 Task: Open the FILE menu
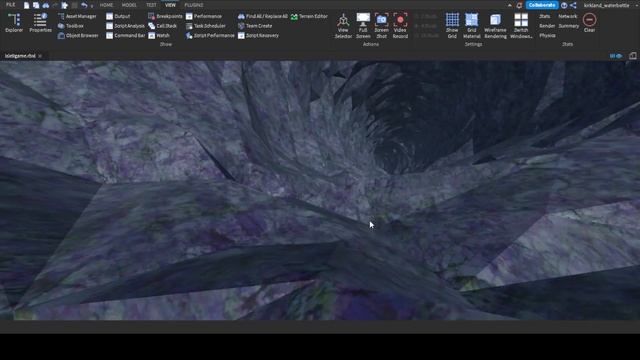11,5
